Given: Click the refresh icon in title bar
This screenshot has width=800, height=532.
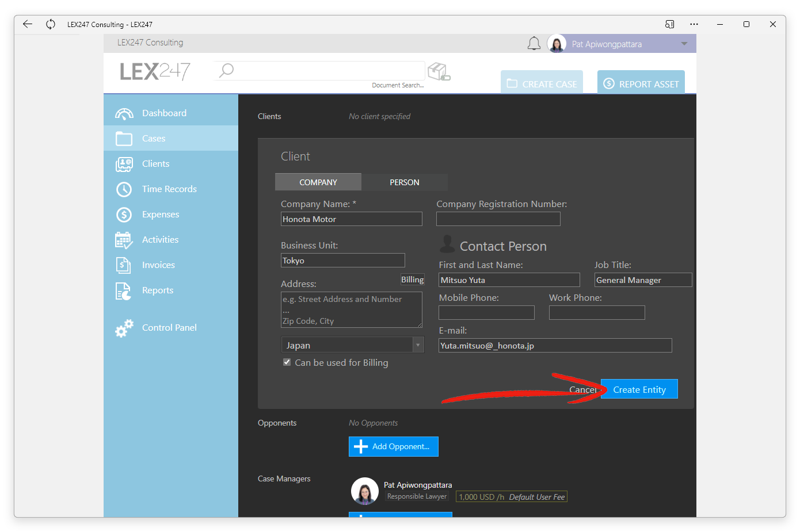Looking at the screenshot, I should [51, 24].
